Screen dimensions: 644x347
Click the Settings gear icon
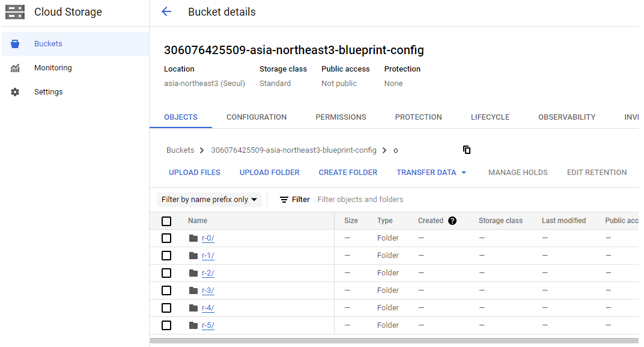pyautogui.click(x=15, y=91)
